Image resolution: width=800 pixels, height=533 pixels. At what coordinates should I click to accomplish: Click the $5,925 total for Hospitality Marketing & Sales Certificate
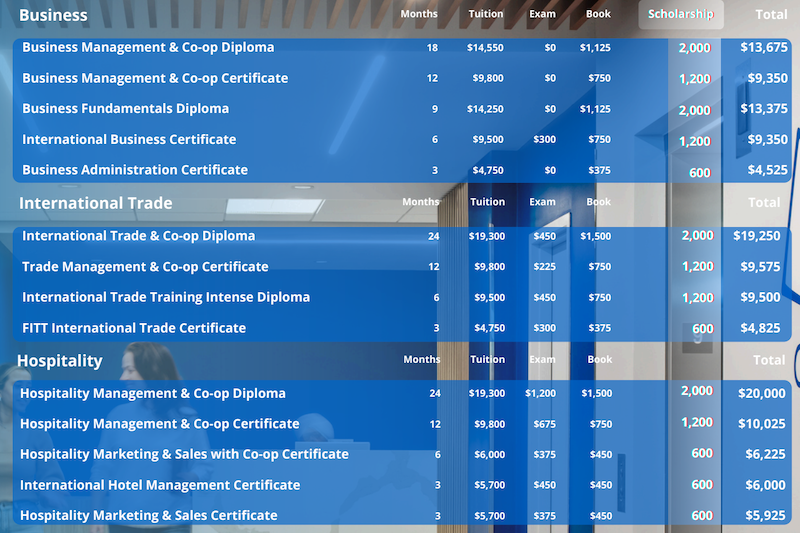pyautogui.click(x=765, y=515)
